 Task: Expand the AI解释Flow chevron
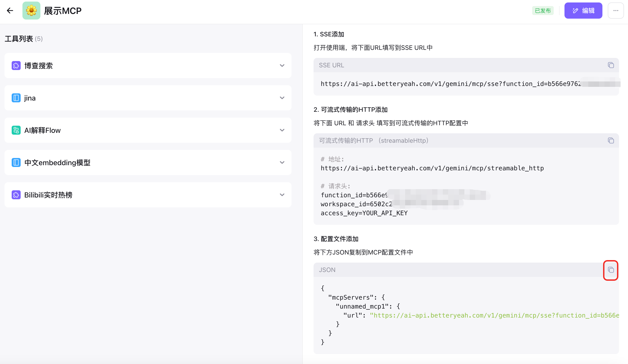coord(282,130)
